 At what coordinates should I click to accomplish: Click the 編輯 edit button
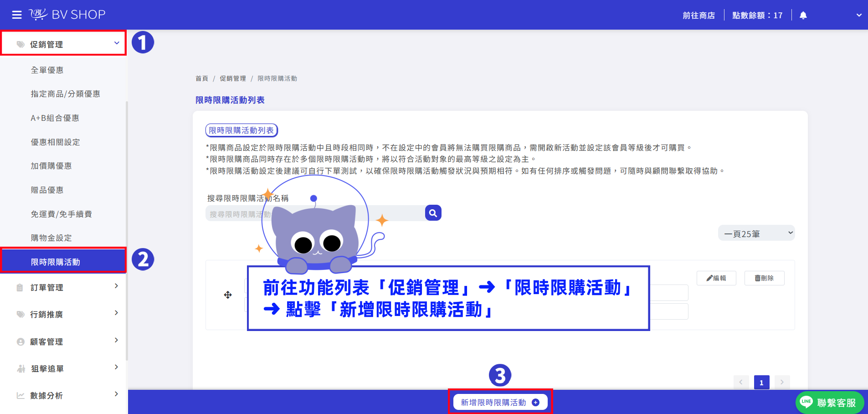pyautogui.click(x=716, y=278)
